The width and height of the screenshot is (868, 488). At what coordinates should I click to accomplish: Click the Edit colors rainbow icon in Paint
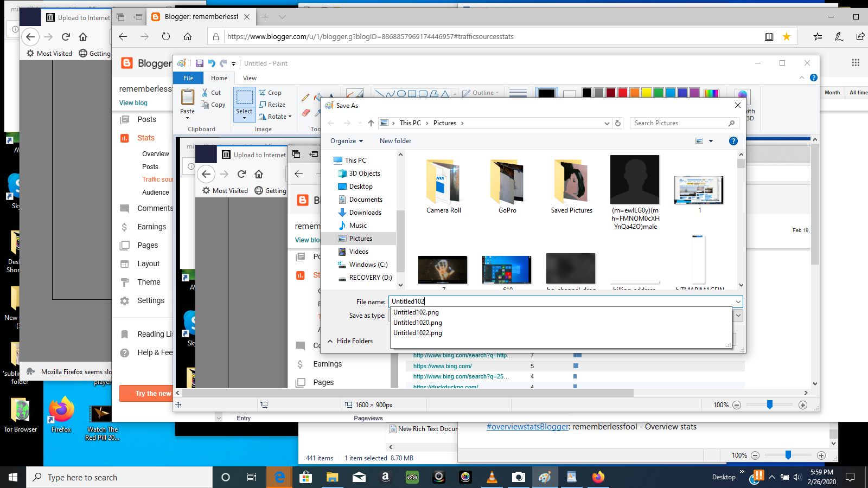(x=711, y=93)
